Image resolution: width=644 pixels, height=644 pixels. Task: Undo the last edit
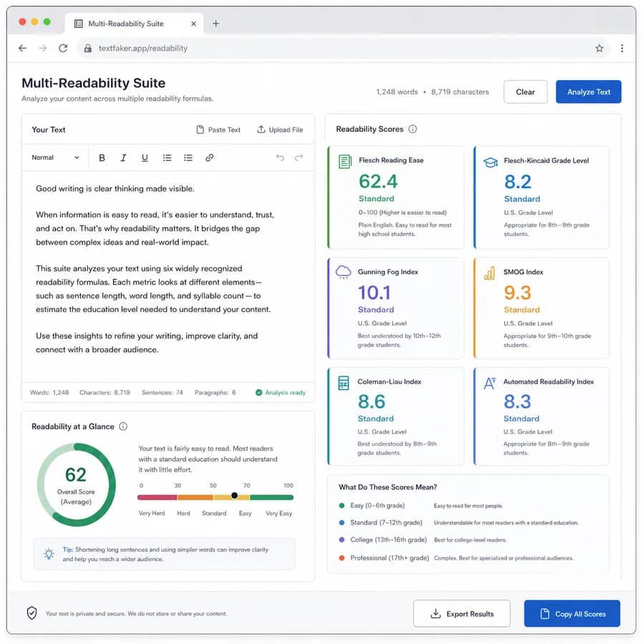pos(280,157)
